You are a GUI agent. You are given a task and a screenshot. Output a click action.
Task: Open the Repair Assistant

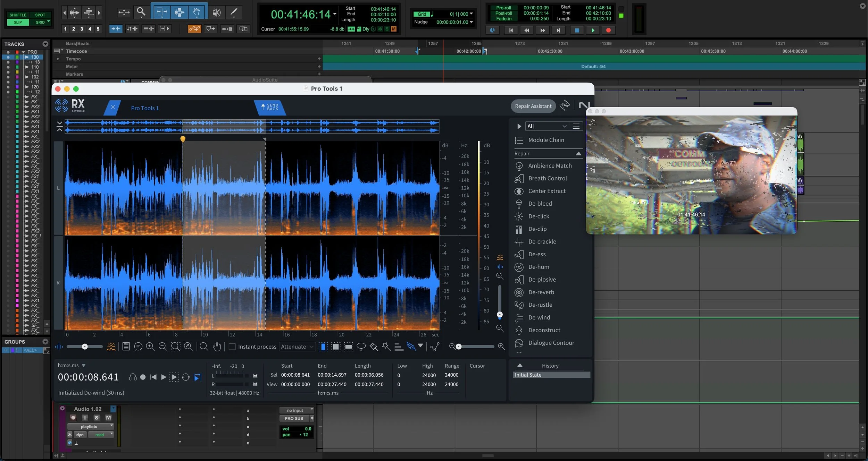pos(533,106)
